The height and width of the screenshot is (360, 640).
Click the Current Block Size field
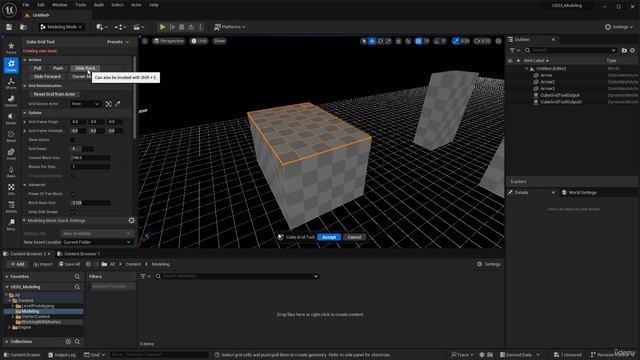[90, 158]
